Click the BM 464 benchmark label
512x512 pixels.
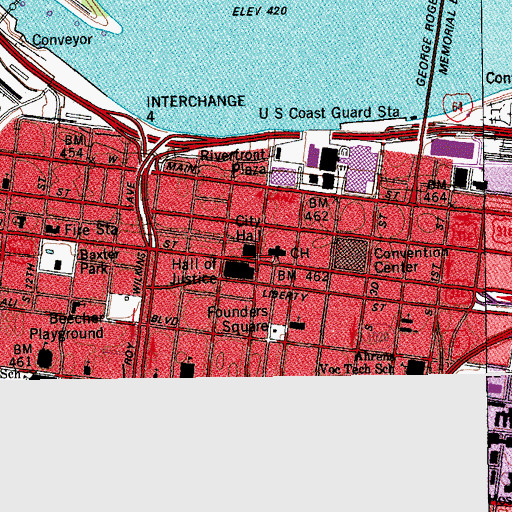(436, 191)
